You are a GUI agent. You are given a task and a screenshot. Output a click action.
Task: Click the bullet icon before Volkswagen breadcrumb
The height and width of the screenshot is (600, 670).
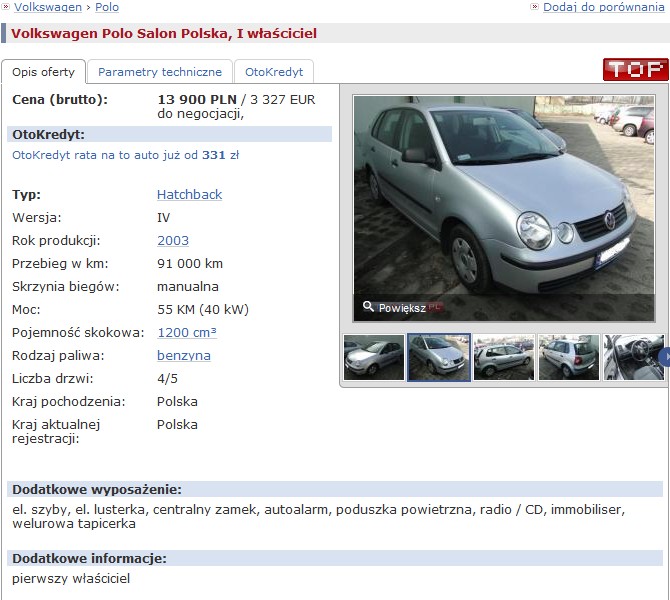(5, 6)
